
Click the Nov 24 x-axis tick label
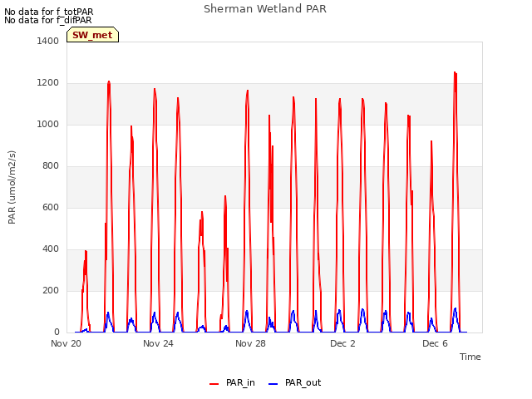point(158,343)
